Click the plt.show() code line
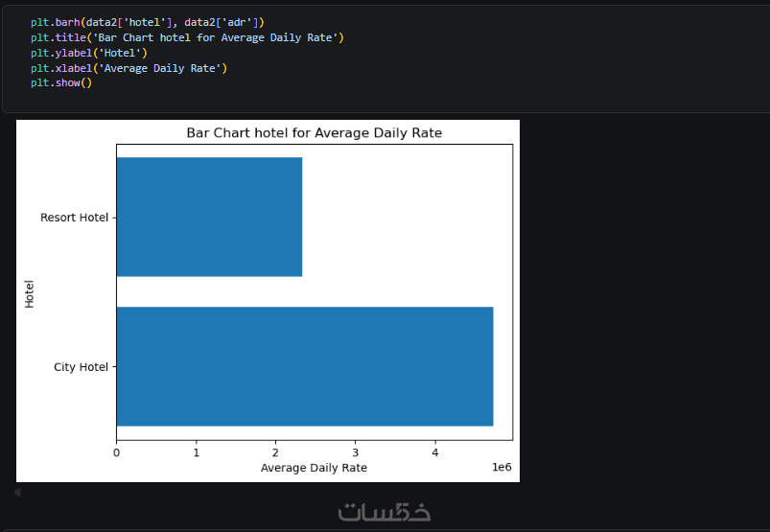This screenshot has height=532, width=770. pyautogui.click(x=60, y=83)
